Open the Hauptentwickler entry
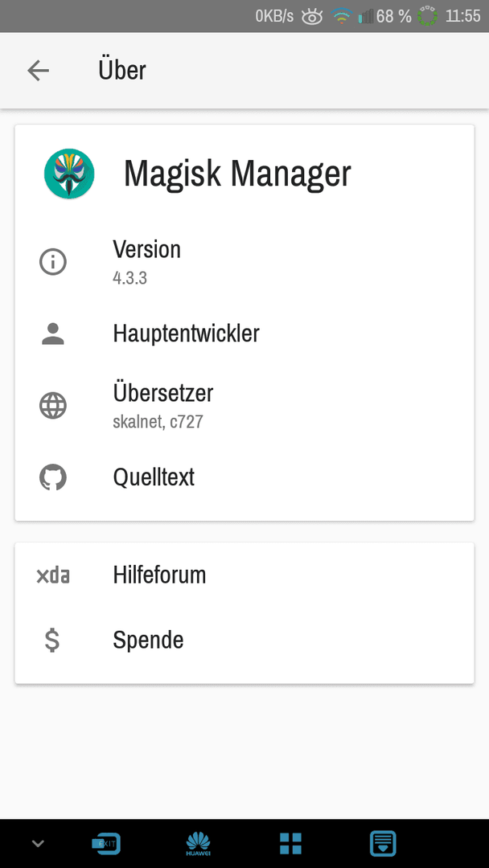The image size is (489, 868). [x=244, y=334]
